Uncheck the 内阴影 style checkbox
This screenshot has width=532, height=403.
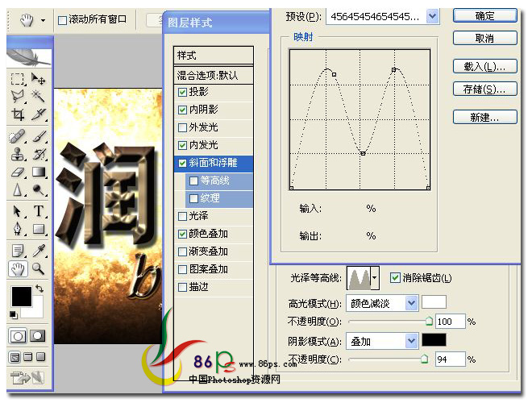pos(182,110)
